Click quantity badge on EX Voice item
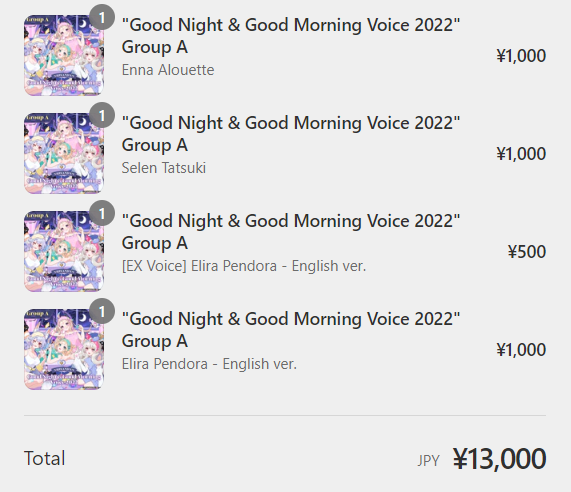The image size is (571, 492). [102, 213]
